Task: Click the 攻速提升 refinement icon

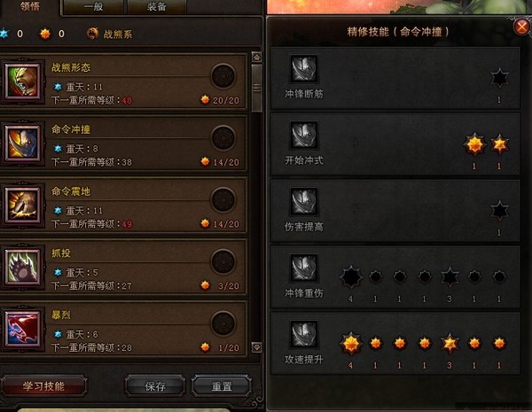Action: 304,335
